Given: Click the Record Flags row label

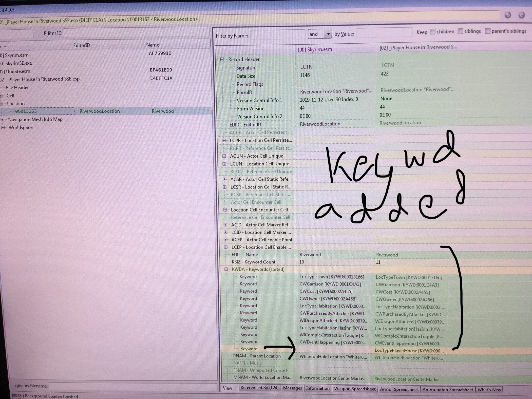Looking at the screenshot, I should pos(250,84).
